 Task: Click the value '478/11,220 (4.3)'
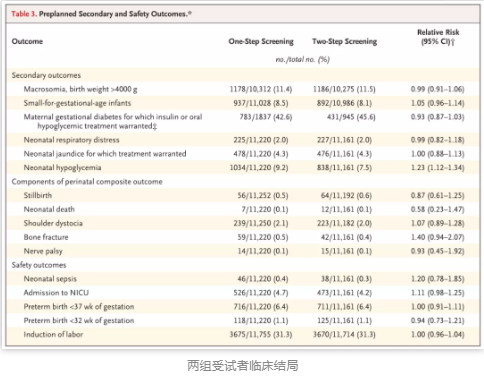tap(261, 154)
